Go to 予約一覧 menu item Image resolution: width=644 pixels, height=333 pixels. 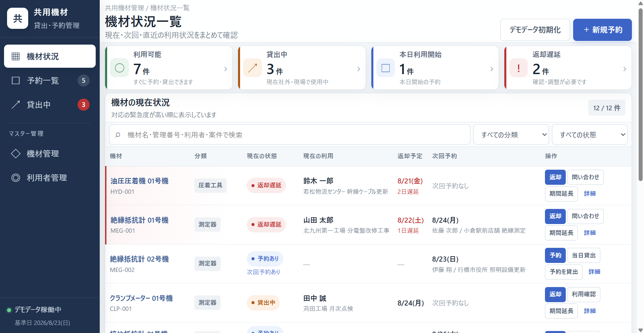pyautogui.click(x=50, y=80)
